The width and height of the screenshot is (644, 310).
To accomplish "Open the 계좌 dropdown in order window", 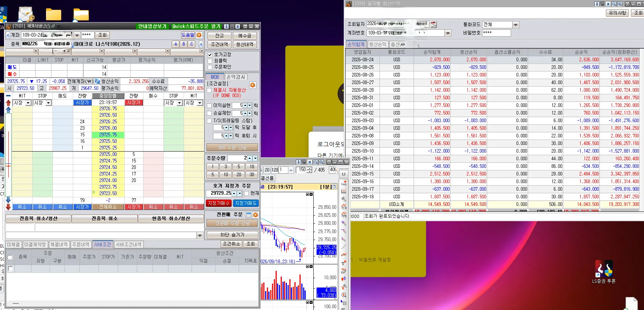I will [77, 35].
